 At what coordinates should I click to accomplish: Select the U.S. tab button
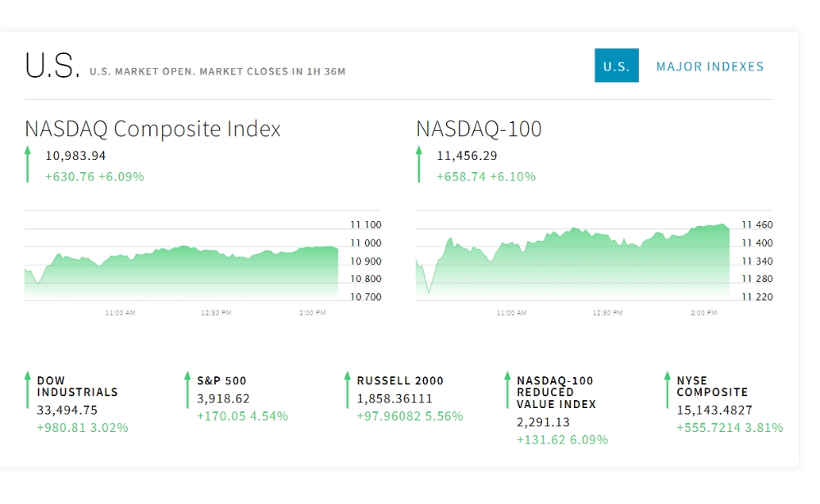pos(617,66)
